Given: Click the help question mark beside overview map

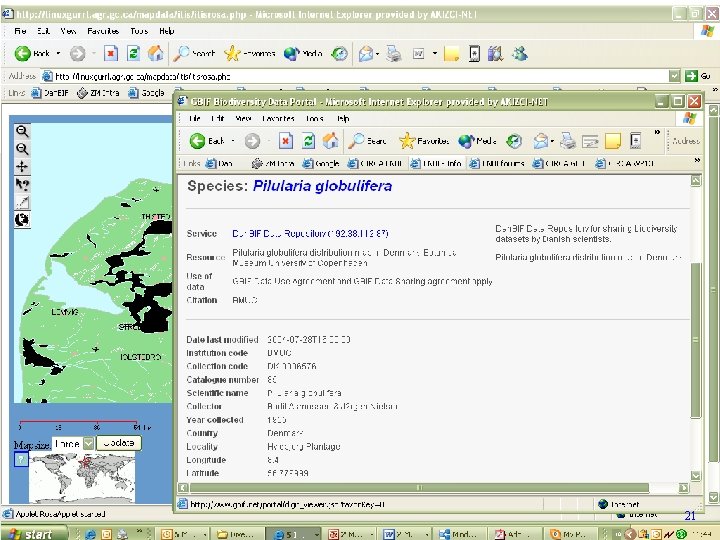Looking at the screenshot, I should point(21,459).
